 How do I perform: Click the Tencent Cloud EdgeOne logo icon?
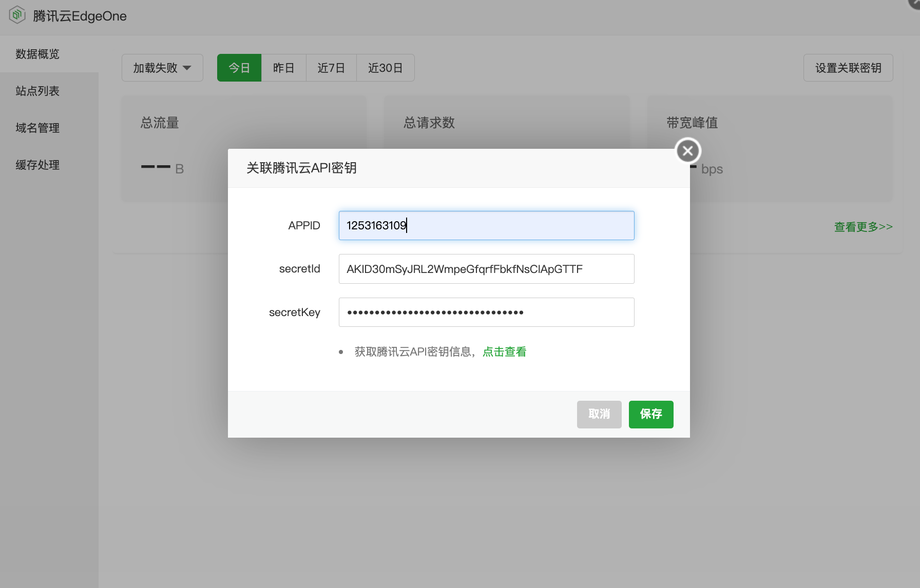[17, 15]
